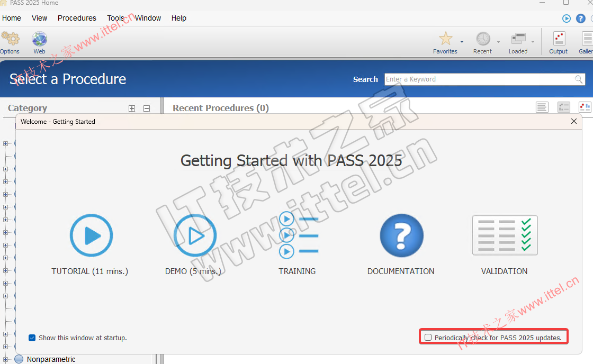Open the View menu
593x364 pixels.
coord(39,18)
